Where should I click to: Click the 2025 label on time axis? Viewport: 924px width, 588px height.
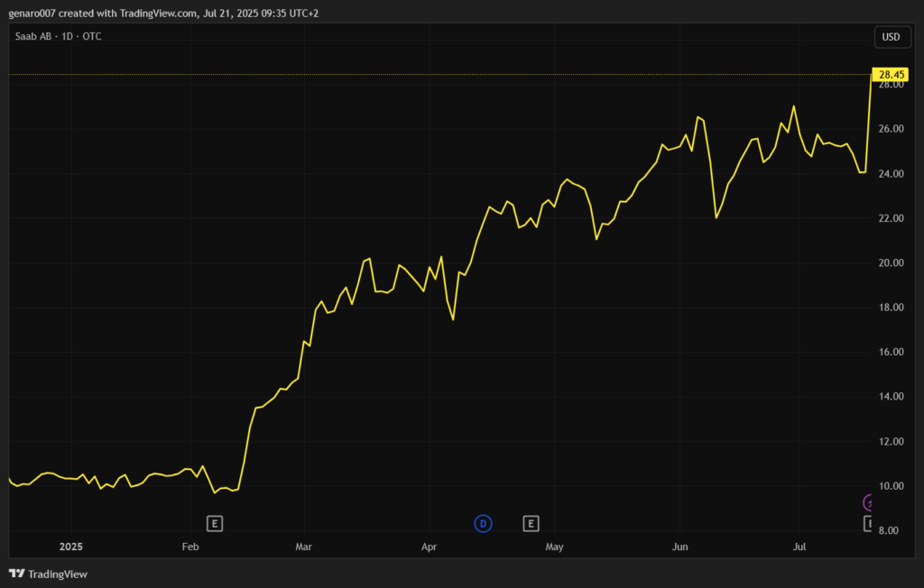pyautogui.click(x=71, y=547)
